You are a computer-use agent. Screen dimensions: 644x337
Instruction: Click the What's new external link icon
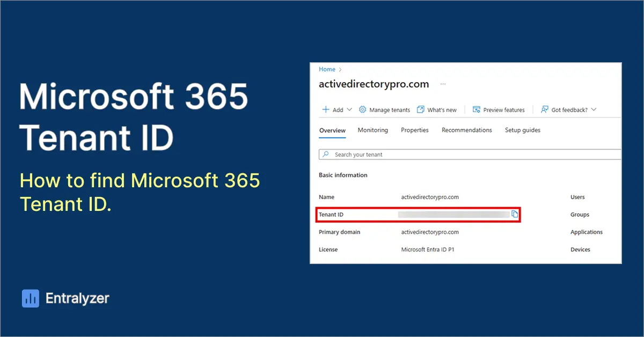click(421, 109)
